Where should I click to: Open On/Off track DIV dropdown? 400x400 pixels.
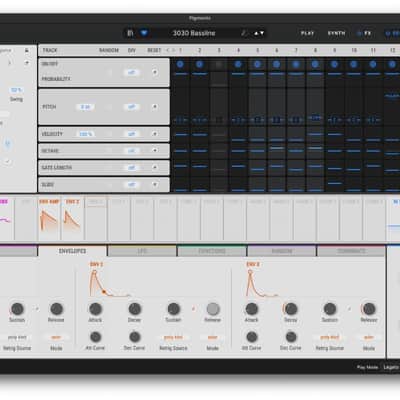(x=132, y=72)
